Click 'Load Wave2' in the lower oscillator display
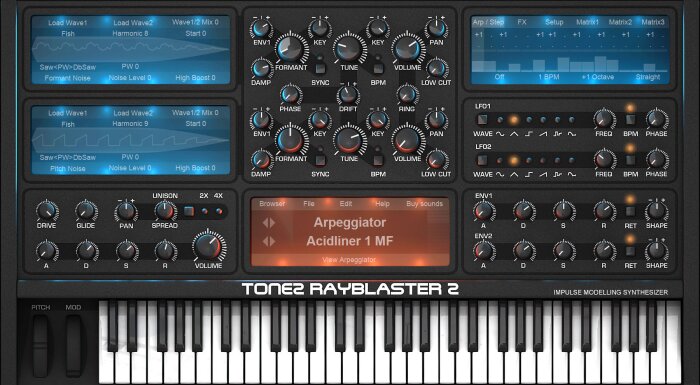The height and width of the screenshot is (385, 700). 133,113
